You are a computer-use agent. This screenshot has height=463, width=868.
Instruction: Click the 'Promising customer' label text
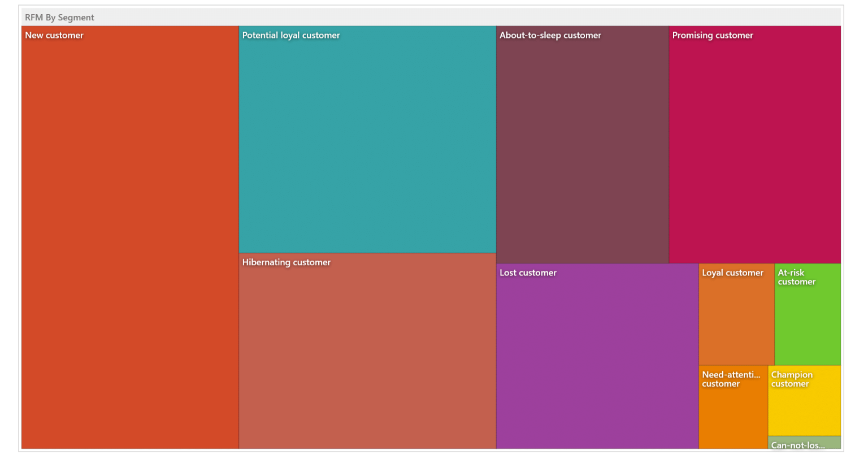pyautogui.click(x=713, y=35)
